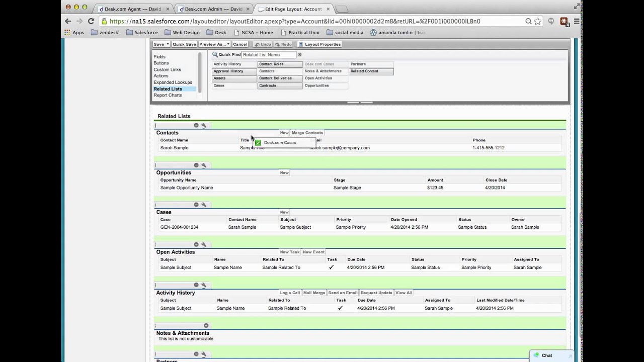
Task: Clear the Quick Find search box
Action: 299,54
